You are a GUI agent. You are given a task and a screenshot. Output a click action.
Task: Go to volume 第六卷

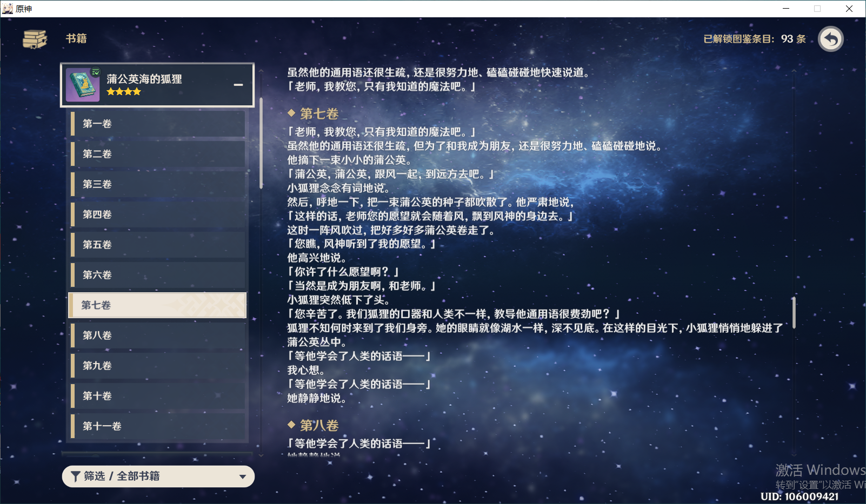coord(158,275)
